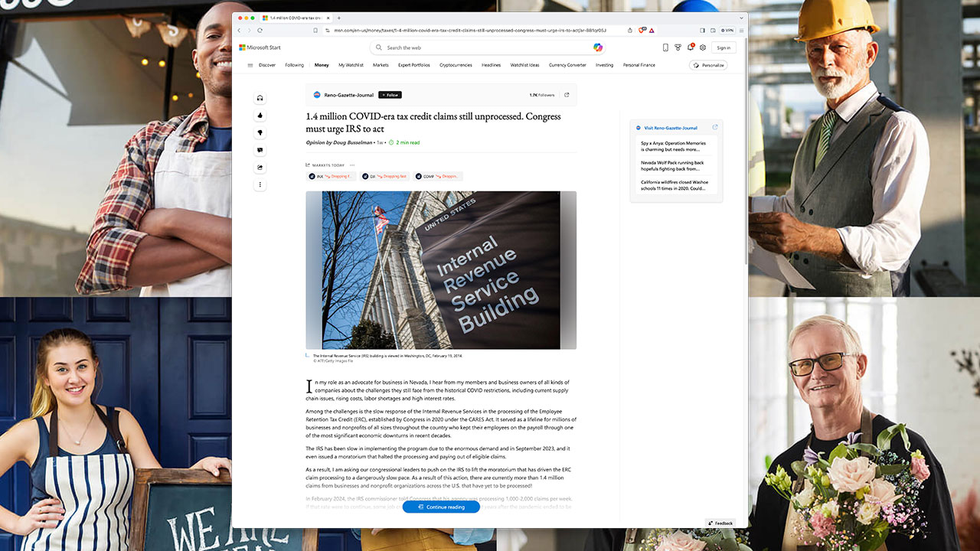Click the VPN button in the browser toolbar

coord(727,30)
